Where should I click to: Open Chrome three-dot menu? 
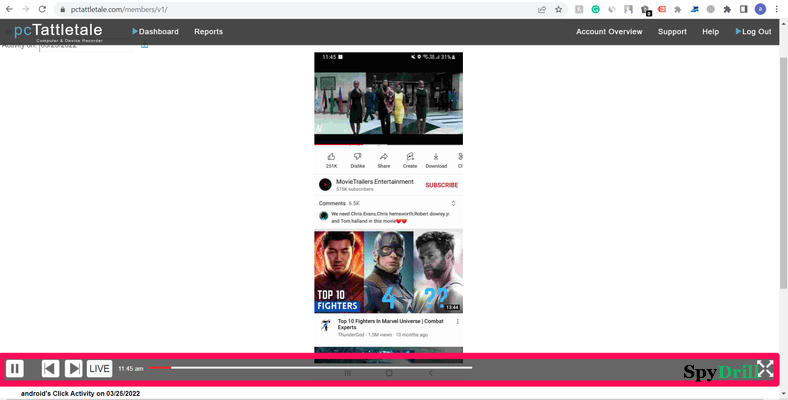click(777, 9)
